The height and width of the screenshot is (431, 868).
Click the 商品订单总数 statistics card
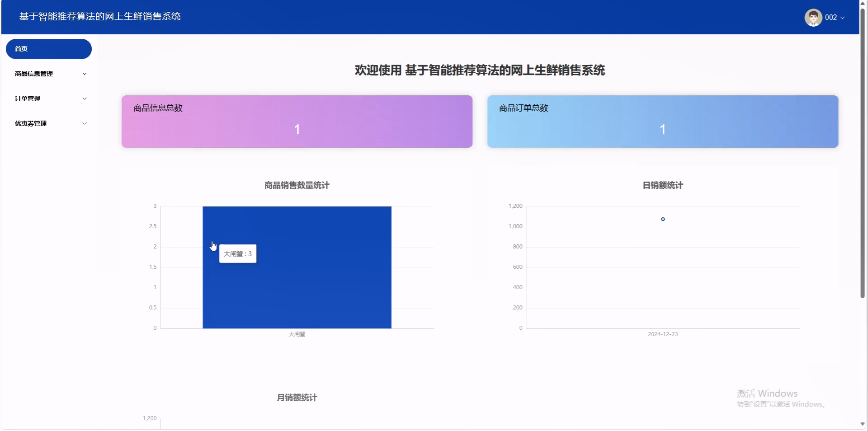[x=663, y=122]
